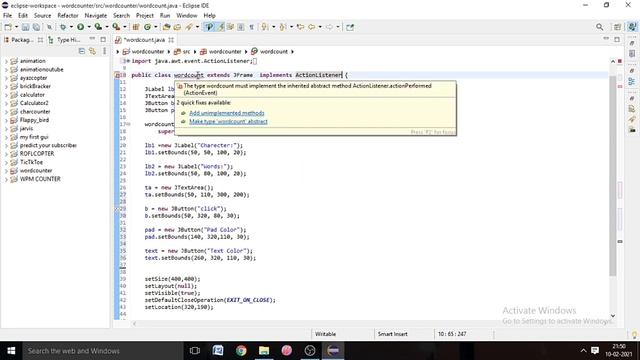640x360 pixels.
Task: Open the Window menu
Action: pos(187,16)
